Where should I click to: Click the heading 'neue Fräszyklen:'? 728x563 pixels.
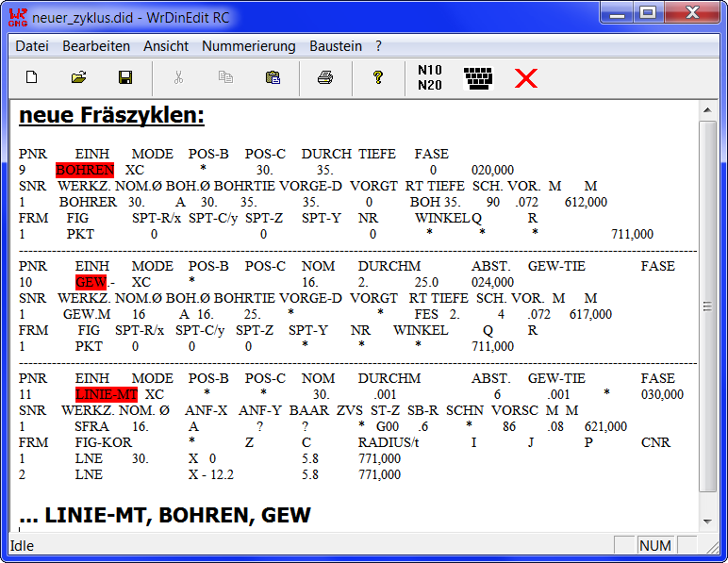pyautogui.click(x=111, y=115)
